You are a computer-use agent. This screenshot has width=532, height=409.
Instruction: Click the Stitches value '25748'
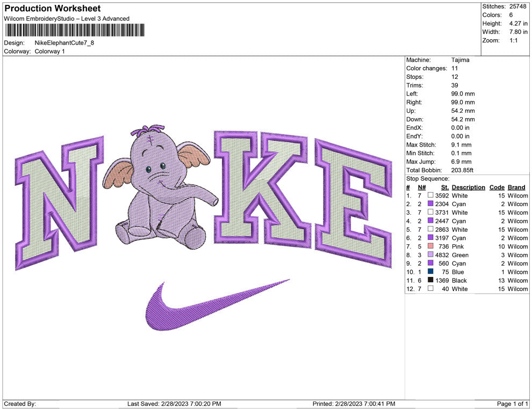517,6
